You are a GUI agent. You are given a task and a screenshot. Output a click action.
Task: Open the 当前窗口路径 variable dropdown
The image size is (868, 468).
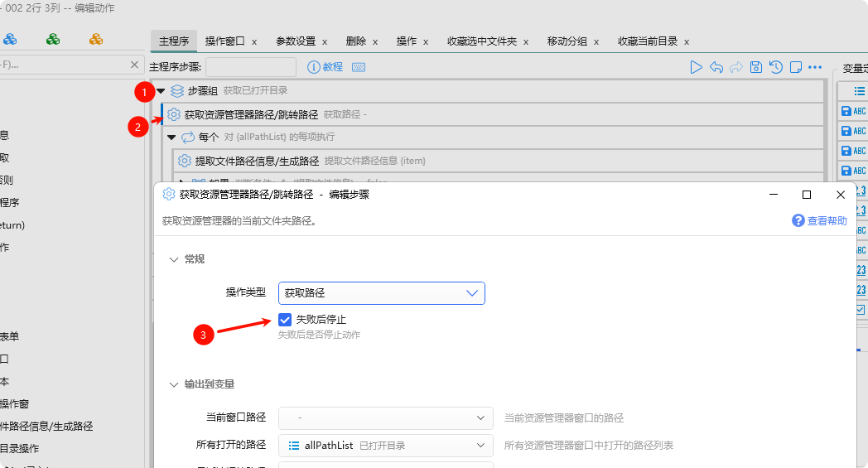385,418
